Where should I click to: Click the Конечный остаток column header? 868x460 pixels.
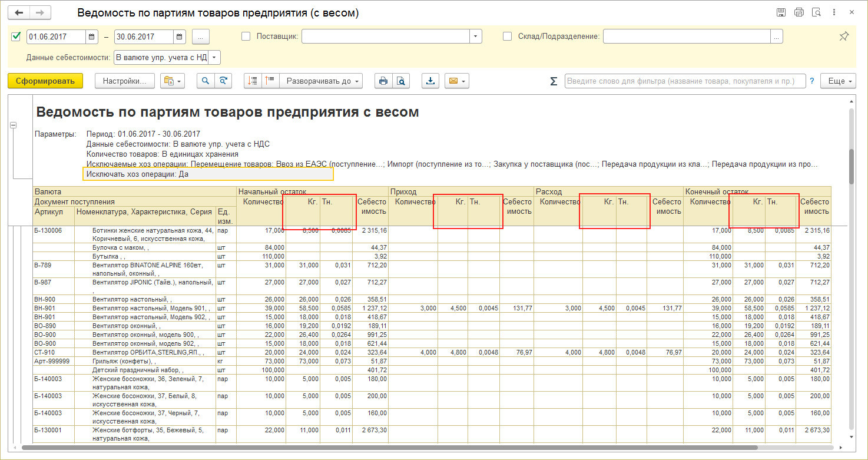(x=758, y=191)
